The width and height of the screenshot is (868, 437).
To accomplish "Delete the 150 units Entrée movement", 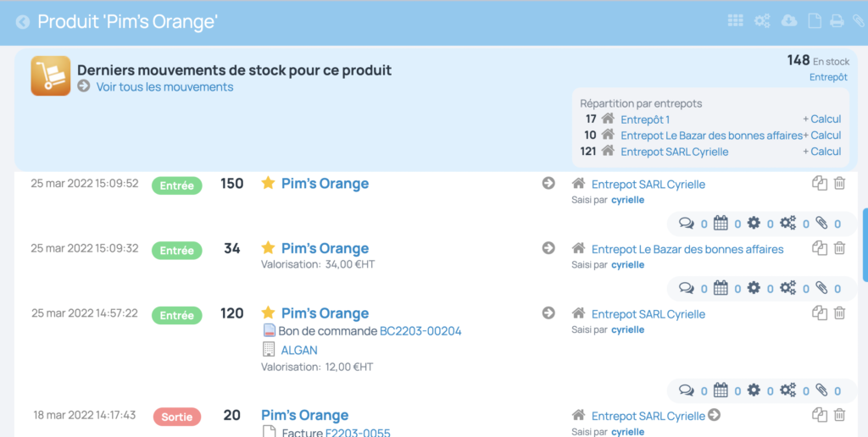I will click(x=840, y=183).
